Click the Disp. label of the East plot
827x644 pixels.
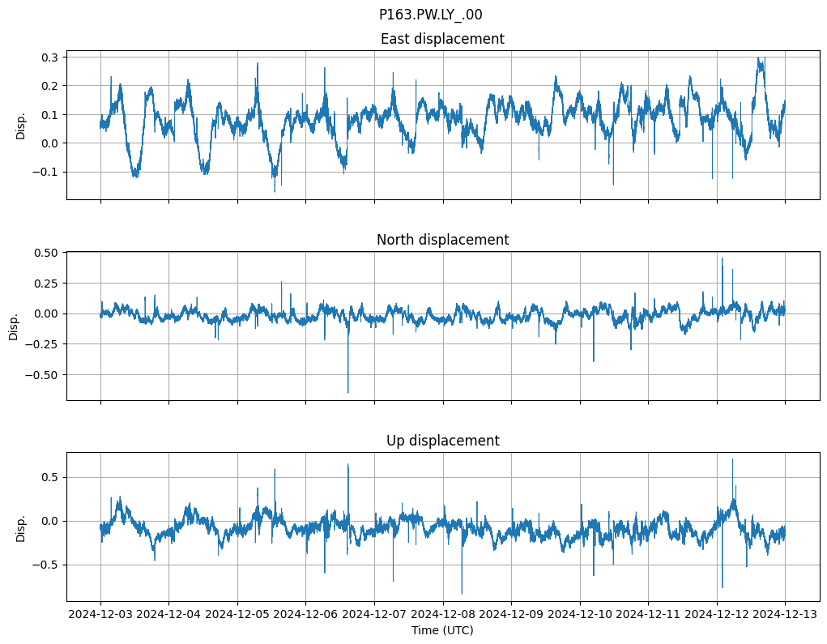point(21,125)
